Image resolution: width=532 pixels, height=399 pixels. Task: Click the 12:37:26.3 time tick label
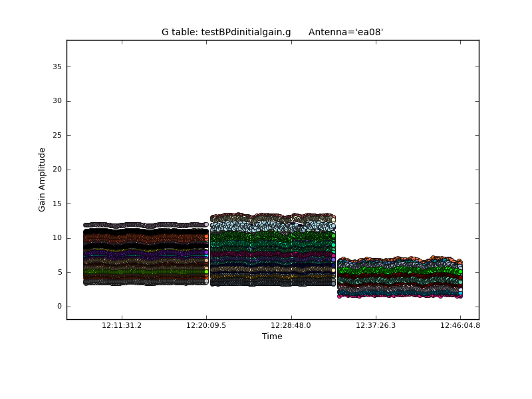[x=376, y=326]
